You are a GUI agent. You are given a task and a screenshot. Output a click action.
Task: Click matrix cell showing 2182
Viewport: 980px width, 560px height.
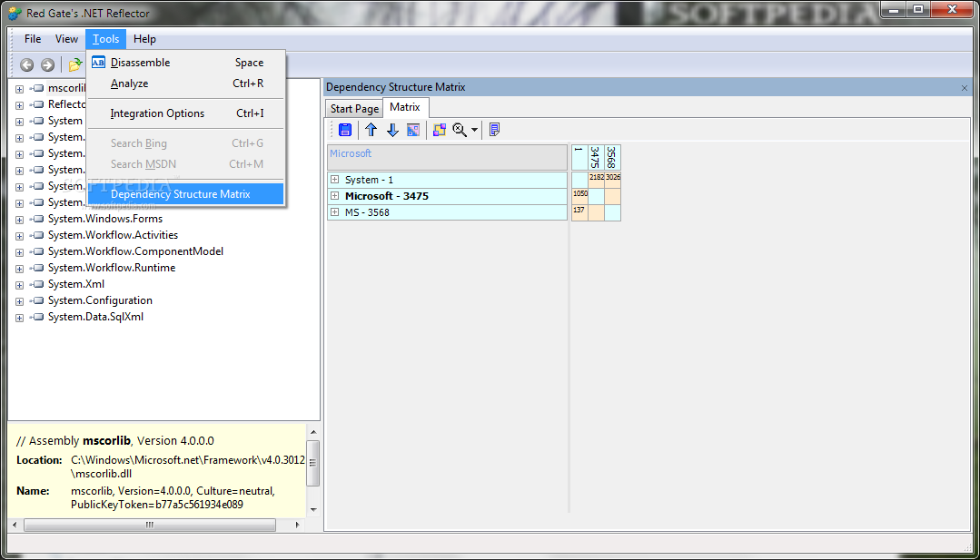pyautogui.click(x=596, y=180)
